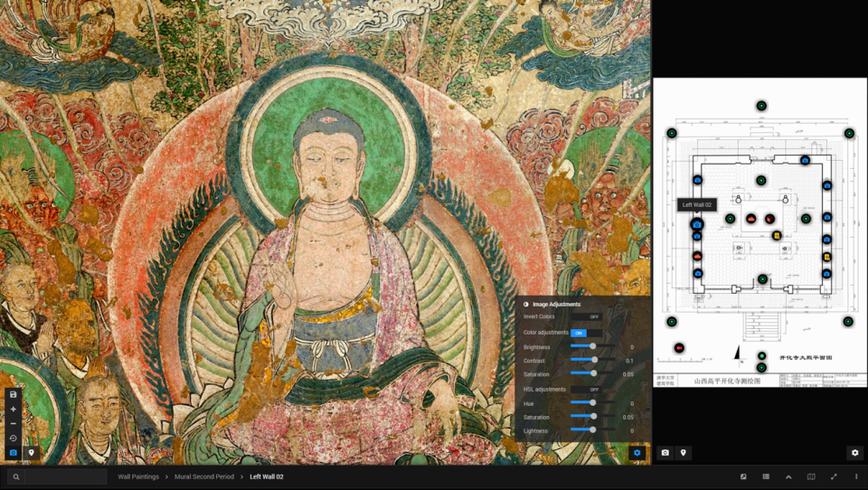Viewport: 868px width, 490px height.
Task: Enter fullscreen with the expand arrows icon
Action: pyautogui.click(x=834, y=476)
